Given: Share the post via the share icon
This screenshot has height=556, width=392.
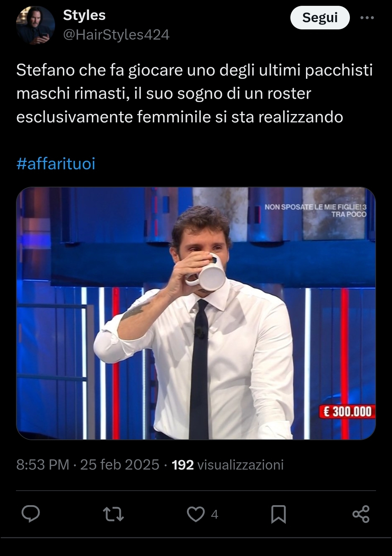Looking at the screenshot, I should (x=361, y=514).
